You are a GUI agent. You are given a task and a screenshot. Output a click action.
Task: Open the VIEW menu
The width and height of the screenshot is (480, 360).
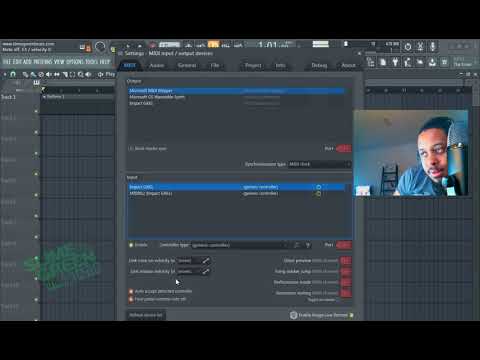point(59,62)
